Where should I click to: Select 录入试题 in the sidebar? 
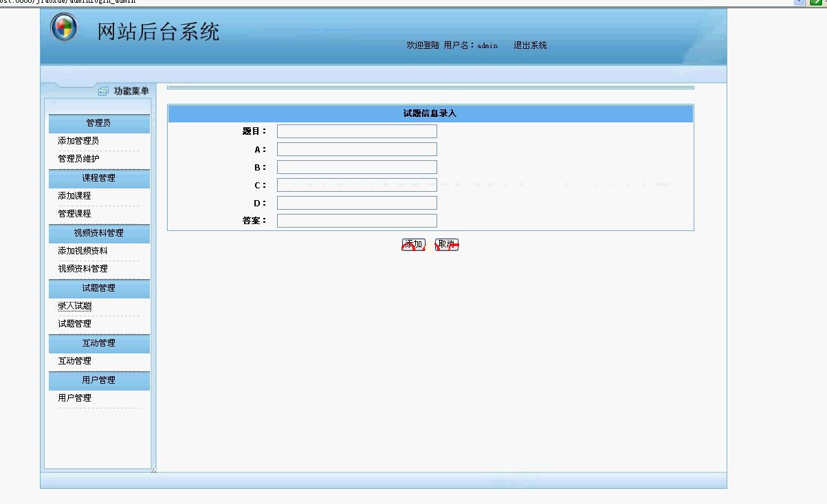click(x=74, y=306)
